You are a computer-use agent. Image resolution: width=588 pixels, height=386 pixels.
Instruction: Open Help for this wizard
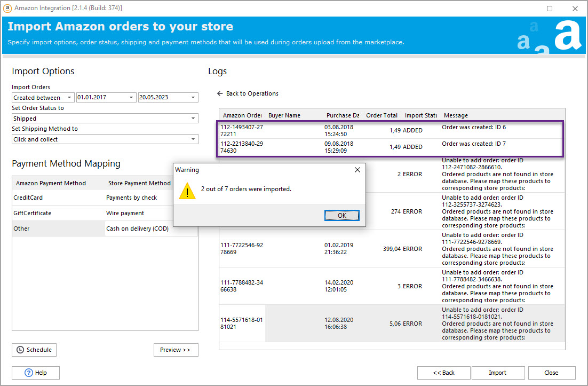point(36,373)
